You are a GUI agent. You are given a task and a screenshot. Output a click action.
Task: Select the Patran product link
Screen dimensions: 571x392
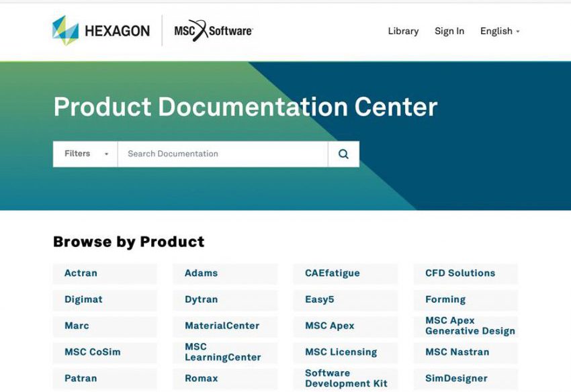pos(105,379)
